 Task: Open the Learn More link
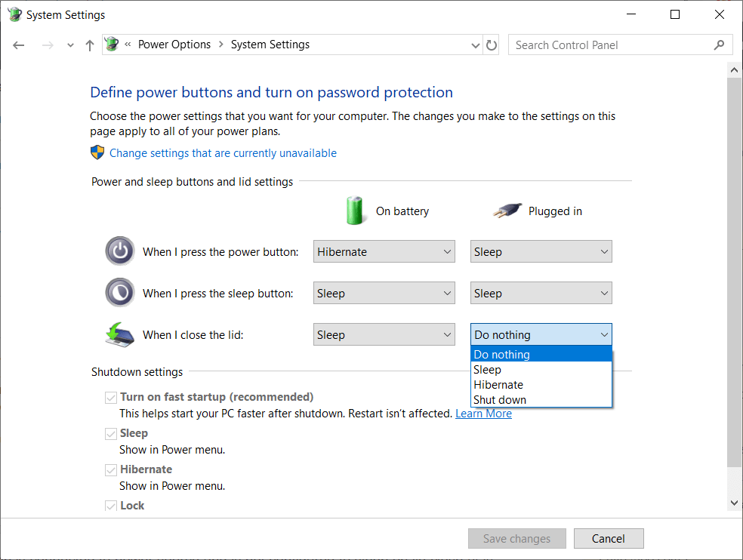[483, 413]
